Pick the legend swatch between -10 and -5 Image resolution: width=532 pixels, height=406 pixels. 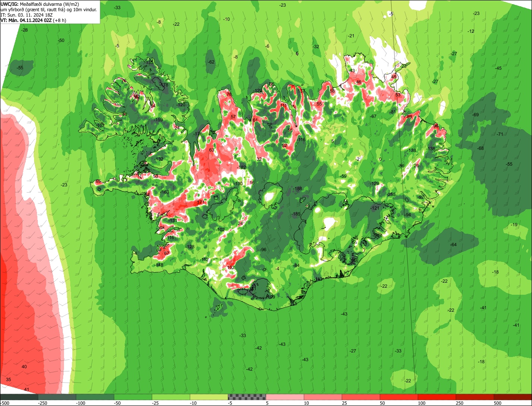click(x=209, y=397)
